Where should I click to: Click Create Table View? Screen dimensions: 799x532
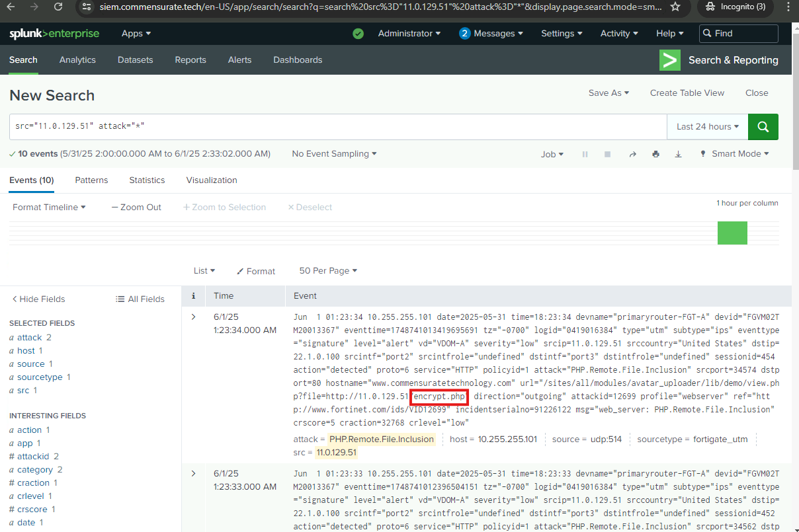coord(687,93)
